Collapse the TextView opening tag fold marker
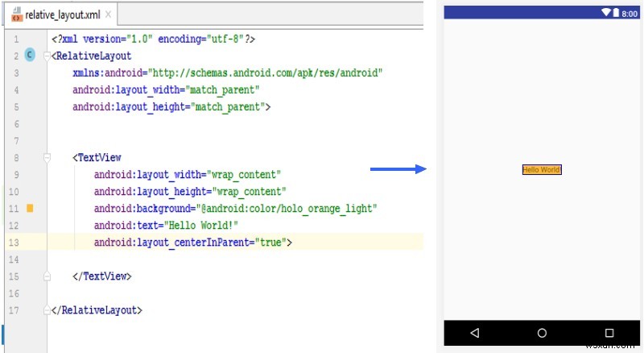This screenshot has height=353, width=644. coord(47,158)
